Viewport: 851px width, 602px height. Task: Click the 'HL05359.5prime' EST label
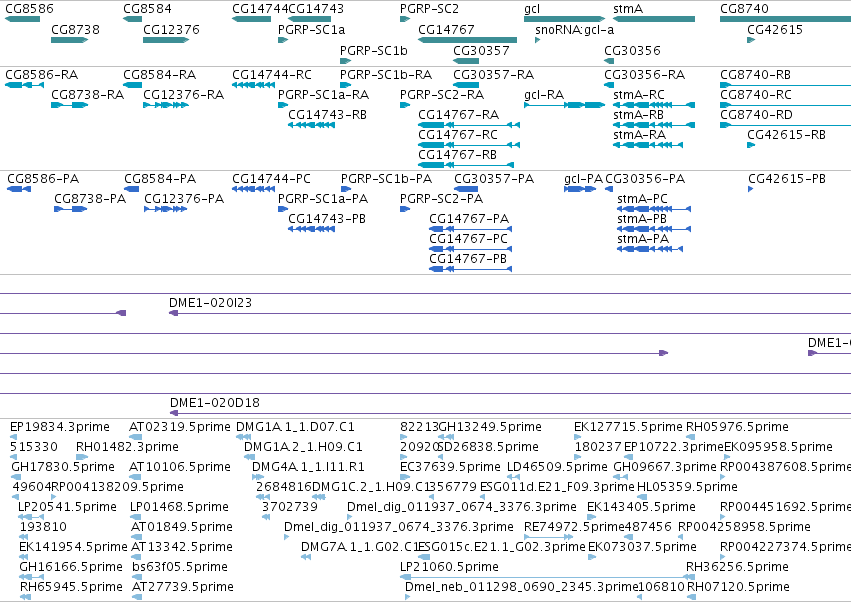pos(687,487)
